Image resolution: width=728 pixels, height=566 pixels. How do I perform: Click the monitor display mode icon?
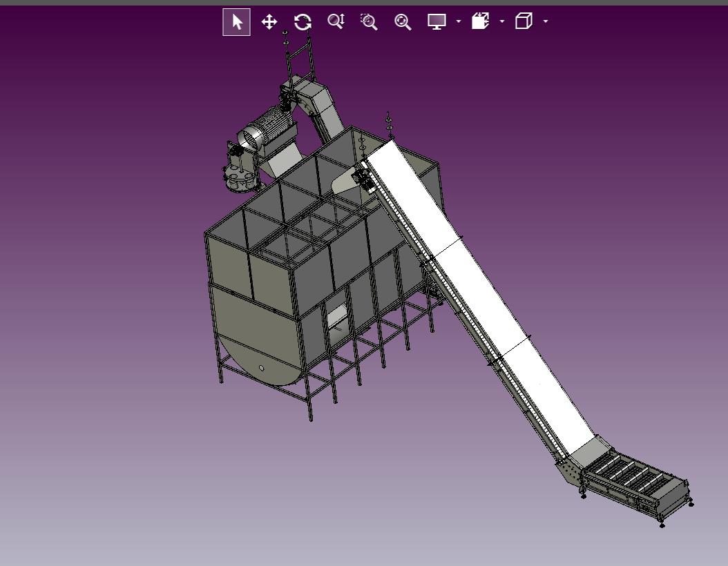click(437, 21)
